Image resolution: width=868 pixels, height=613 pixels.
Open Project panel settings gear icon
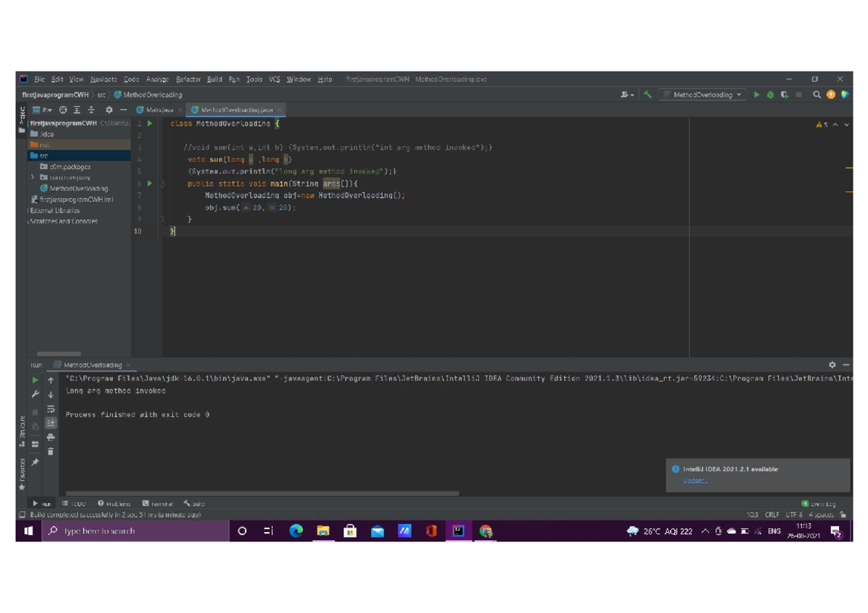click(x=109, y=110)
